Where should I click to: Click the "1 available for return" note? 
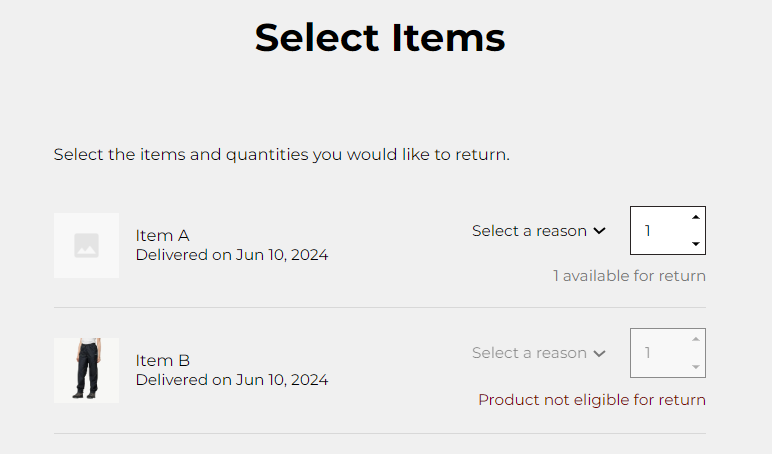(629, 276)
